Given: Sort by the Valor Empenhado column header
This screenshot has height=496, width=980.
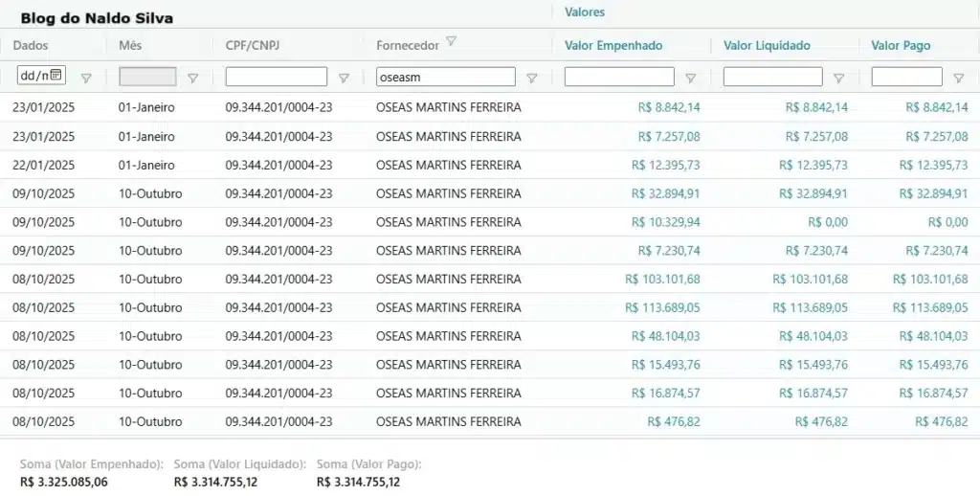Looking at the screenshot, I should click(613, 46).
